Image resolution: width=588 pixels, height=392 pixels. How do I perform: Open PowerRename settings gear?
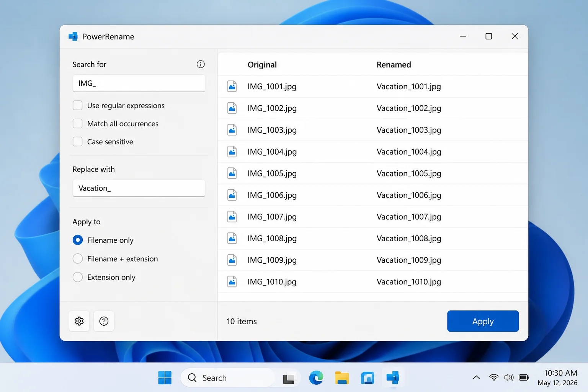click(79, 321)
